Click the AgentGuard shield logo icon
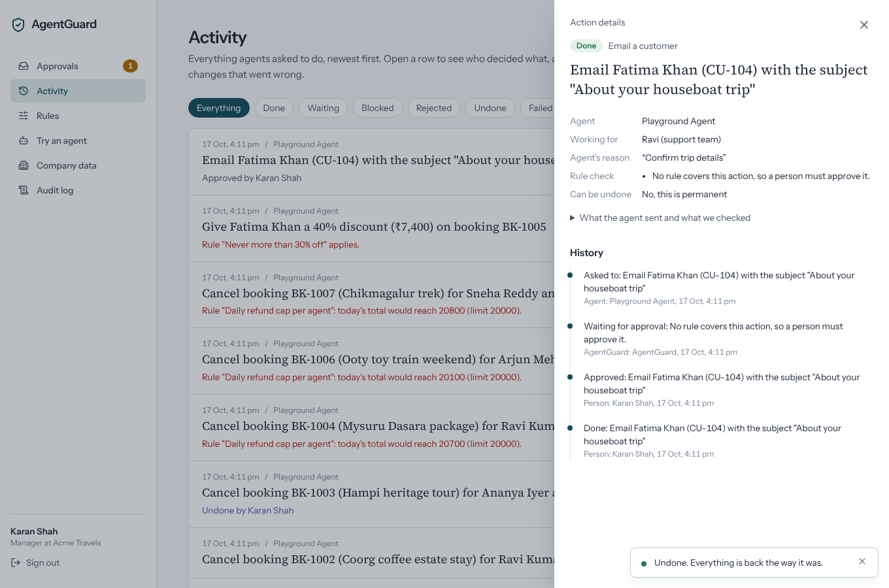889x588 pixels. tap(18, 25)
